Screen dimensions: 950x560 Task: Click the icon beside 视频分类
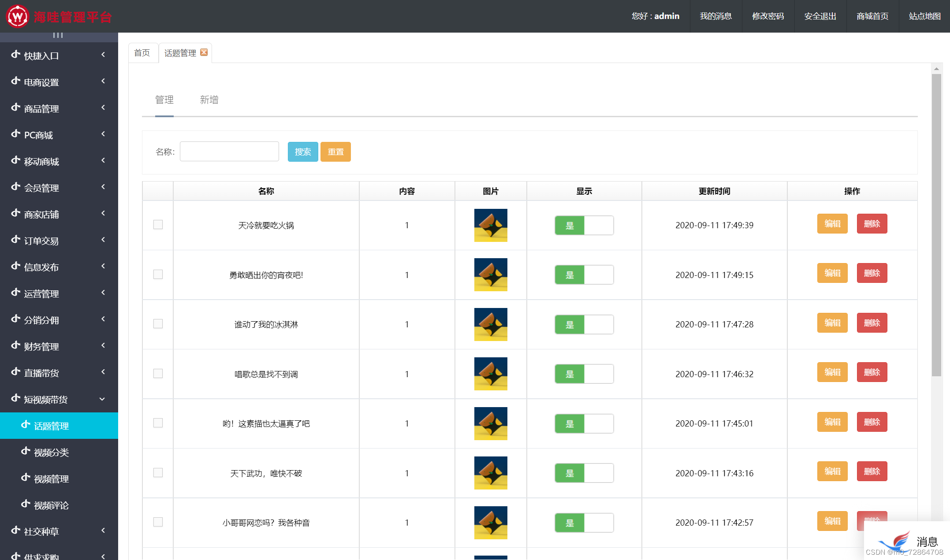pos(26,452)
